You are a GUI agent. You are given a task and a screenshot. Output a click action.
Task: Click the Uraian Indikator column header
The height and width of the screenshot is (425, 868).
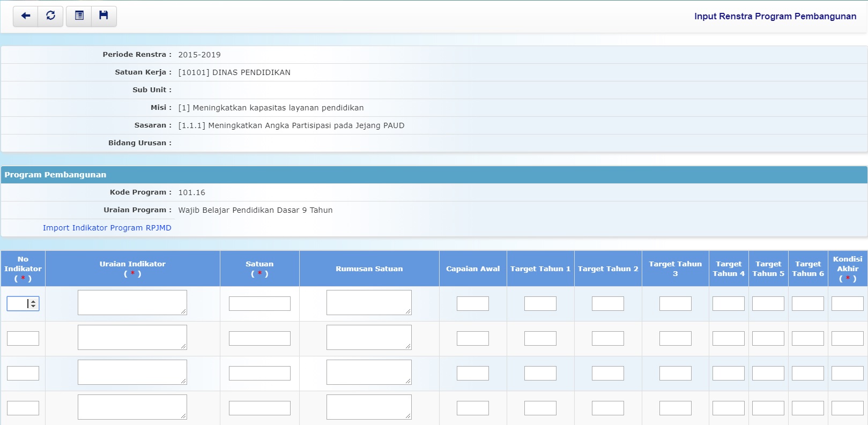pyautogui.click(x=132, y=269)
